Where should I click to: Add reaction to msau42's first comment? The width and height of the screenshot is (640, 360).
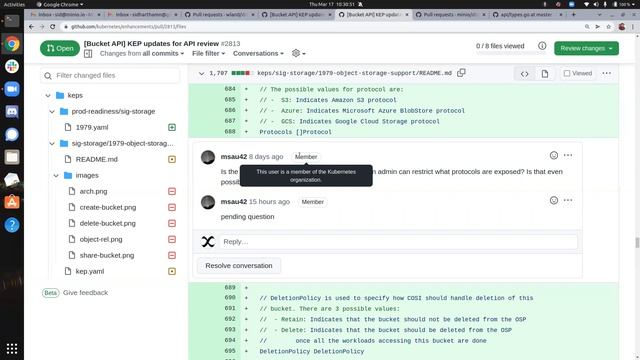[553, 155]
